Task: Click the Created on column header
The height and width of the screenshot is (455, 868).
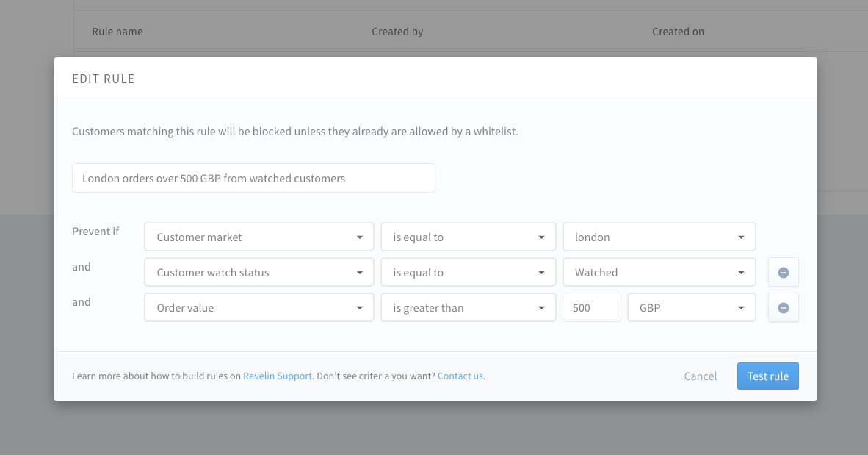Action: (678, 32)
